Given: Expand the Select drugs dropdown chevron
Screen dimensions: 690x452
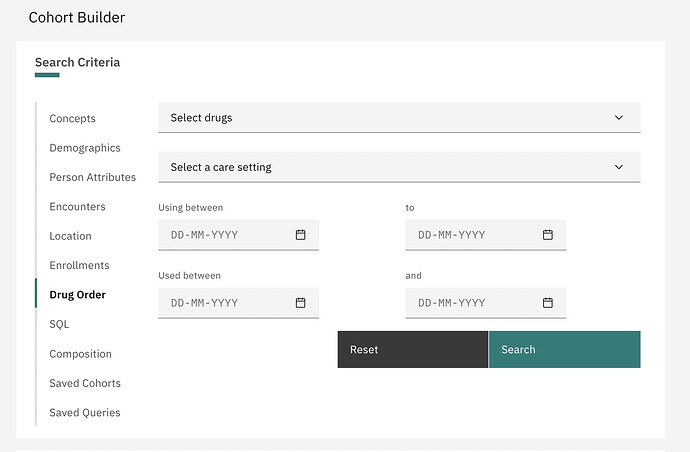Looking at the screenshot, I should (x=619, y=118).
